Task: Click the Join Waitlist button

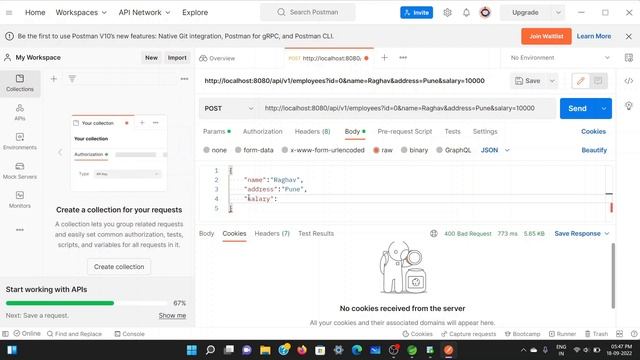Action: tap(546, 36)
